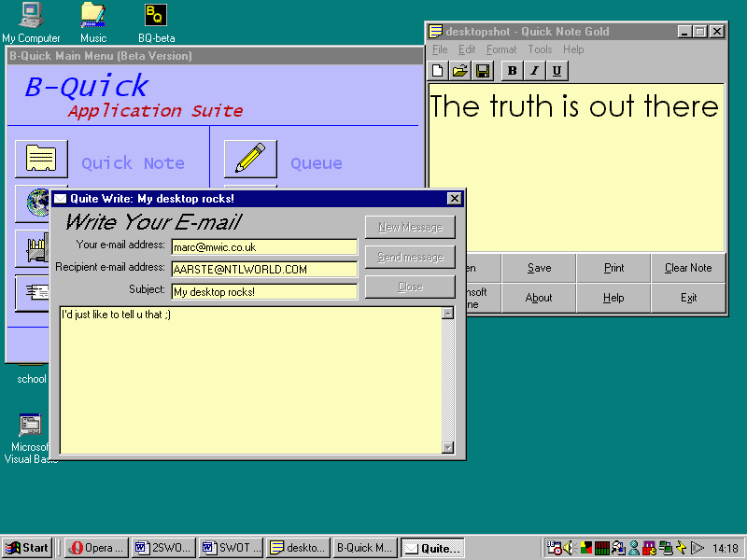The width and height of the screenshot is (747, 560).
Task: Open Quick Note from B-Quick main menu
Action: (x=41, y=160)
